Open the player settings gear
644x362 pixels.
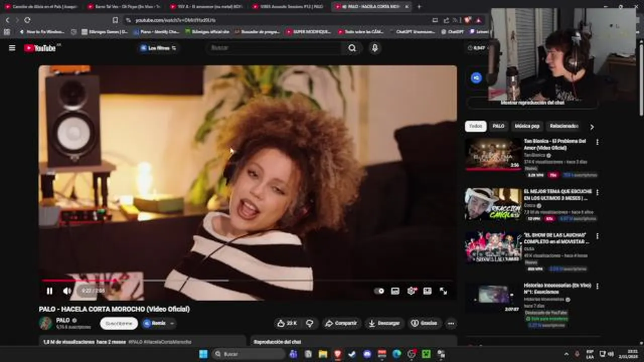[412, 291]
